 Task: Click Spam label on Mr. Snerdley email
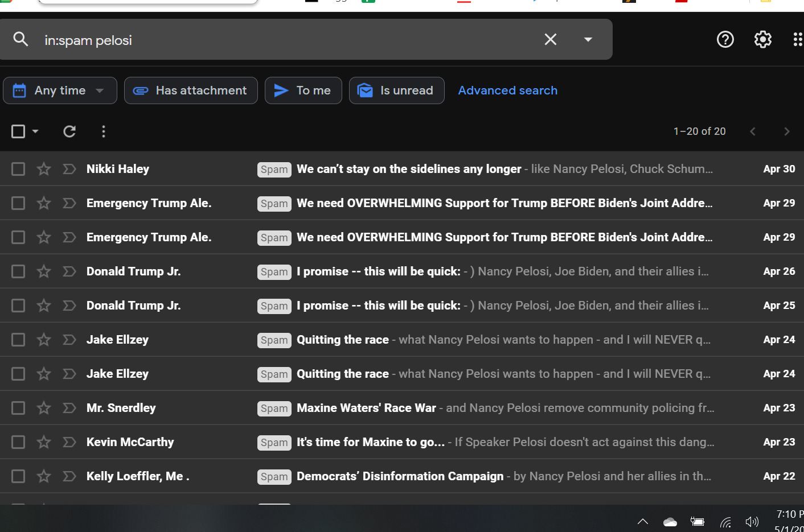pyautogui.click(x=274, y=409)
